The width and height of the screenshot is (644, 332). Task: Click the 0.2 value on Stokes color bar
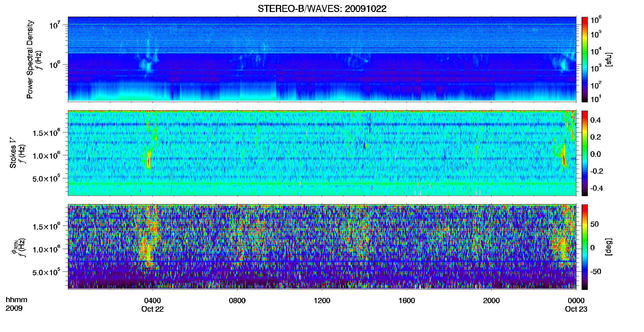tap(595, 137)
